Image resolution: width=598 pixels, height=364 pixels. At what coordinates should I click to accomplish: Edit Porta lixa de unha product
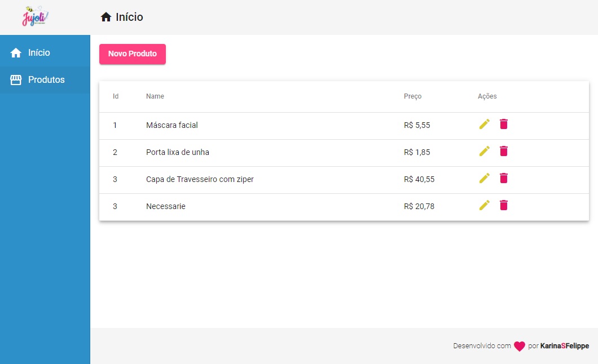[485, 151]
